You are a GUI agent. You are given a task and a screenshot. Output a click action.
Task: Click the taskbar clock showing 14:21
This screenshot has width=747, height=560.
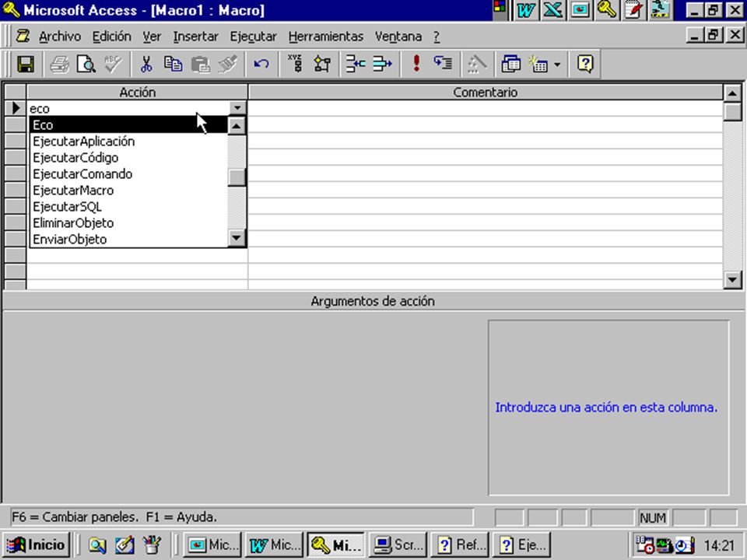tap(719, 545)
